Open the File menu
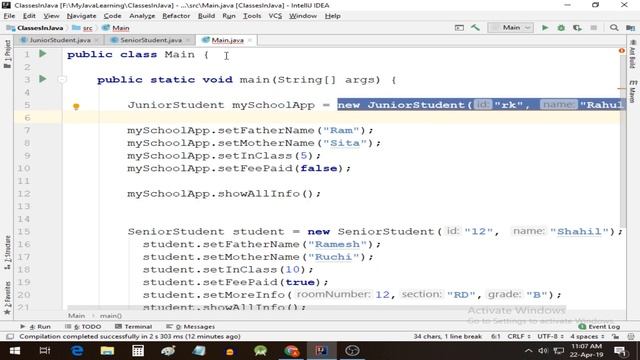Image resolution: width=640 pixels, height=360 pixels. (x=9, y=16)
